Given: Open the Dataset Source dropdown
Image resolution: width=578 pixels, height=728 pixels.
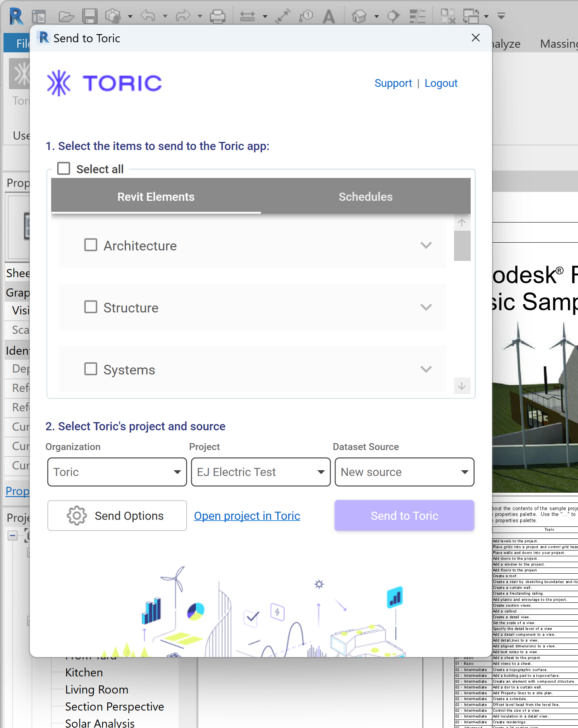Looking at the screenshot, I should click(x=404, y=472).
